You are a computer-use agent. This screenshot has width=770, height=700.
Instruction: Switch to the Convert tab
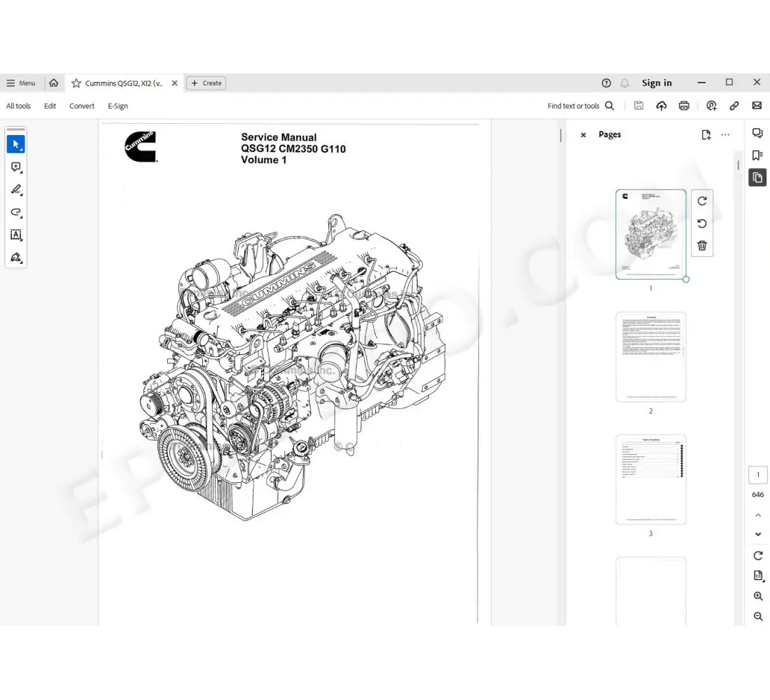[x=82, y=106]
